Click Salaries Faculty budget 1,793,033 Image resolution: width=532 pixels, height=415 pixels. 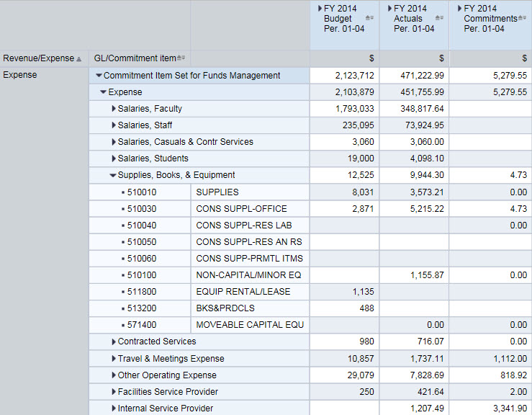pos(355,109)
